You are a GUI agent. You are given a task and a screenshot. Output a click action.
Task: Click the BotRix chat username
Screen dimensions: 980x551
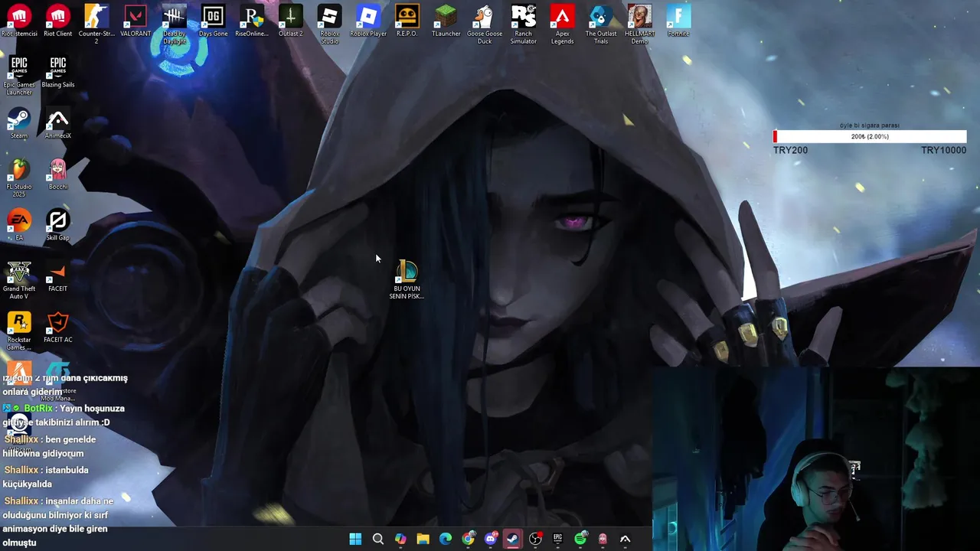click(38, 409)
